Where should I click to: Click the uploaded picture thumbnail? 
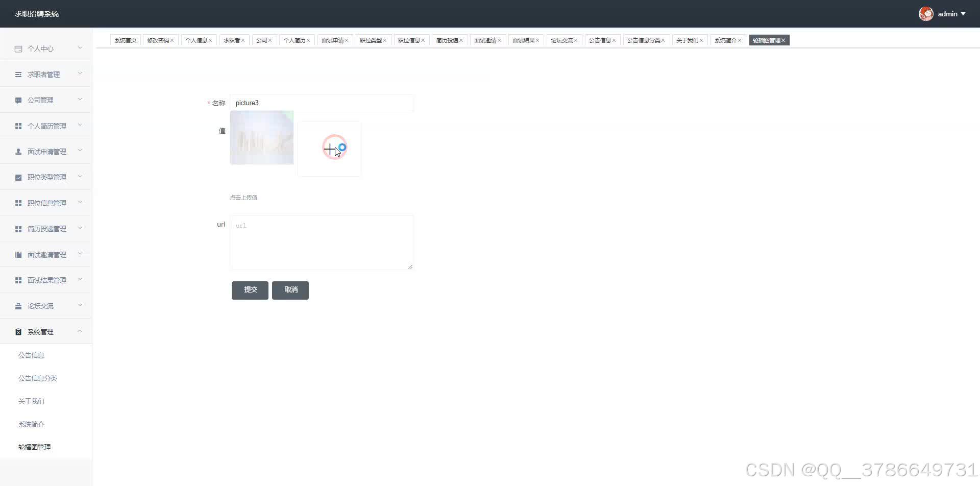(x=262, y=138)
